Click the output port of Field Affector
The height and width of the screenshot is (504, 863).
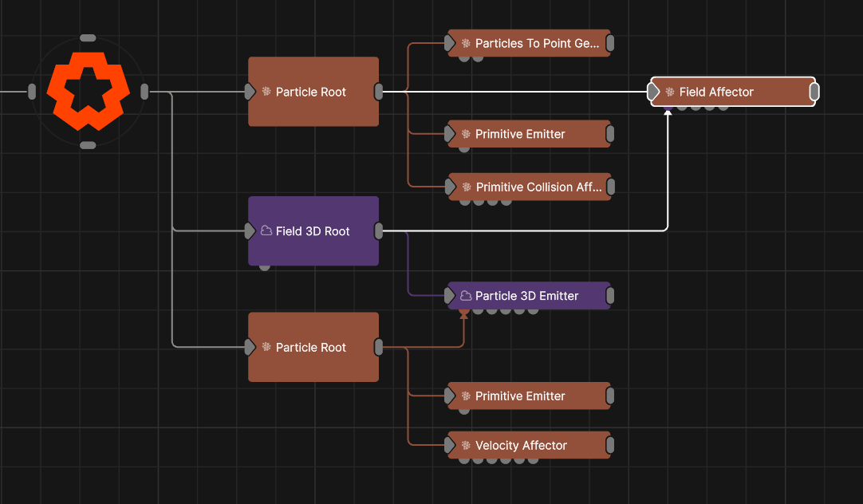pyautogui.click(x=814, y=93)
